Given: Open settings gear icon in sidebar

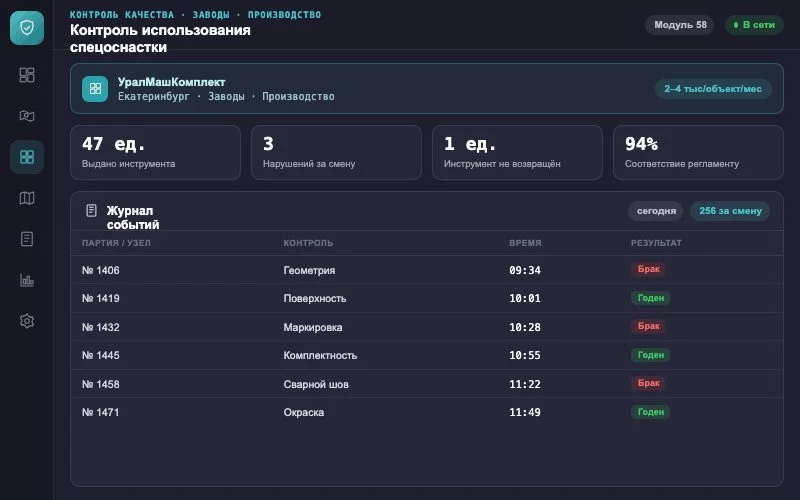Looking at the screenshot, I should (x=27, y=321).
